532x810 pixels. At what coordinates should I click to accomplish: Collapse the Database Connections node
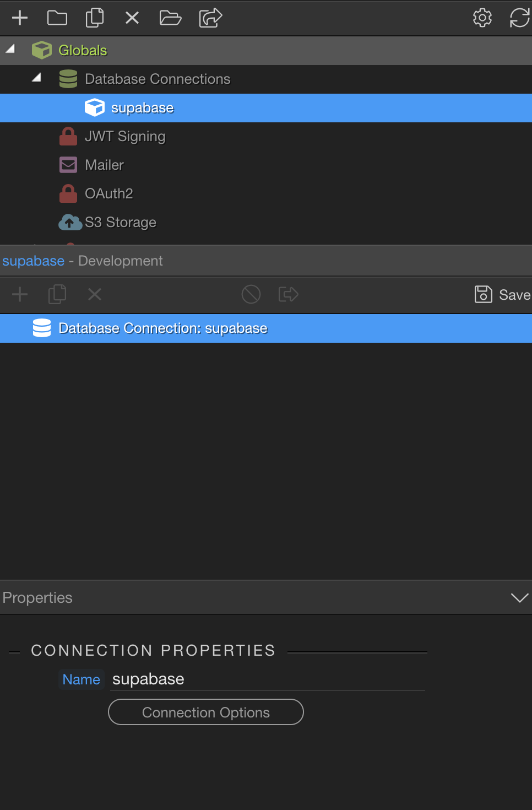[37, 78]
